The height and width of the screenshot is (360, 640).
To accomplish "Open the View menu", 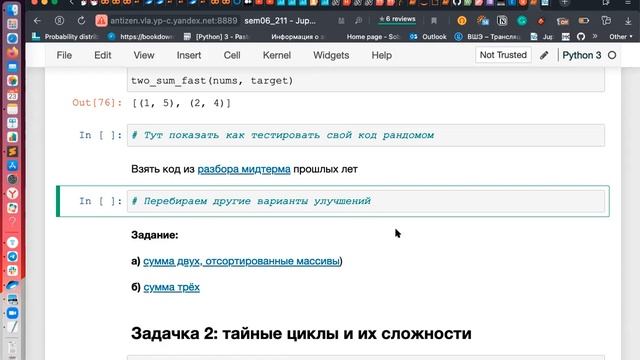I will pyautogui.click(x=144, y=55).
